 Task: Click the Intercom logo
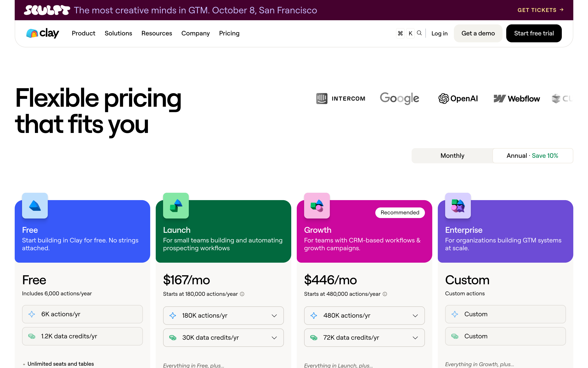tap(341, 99)
